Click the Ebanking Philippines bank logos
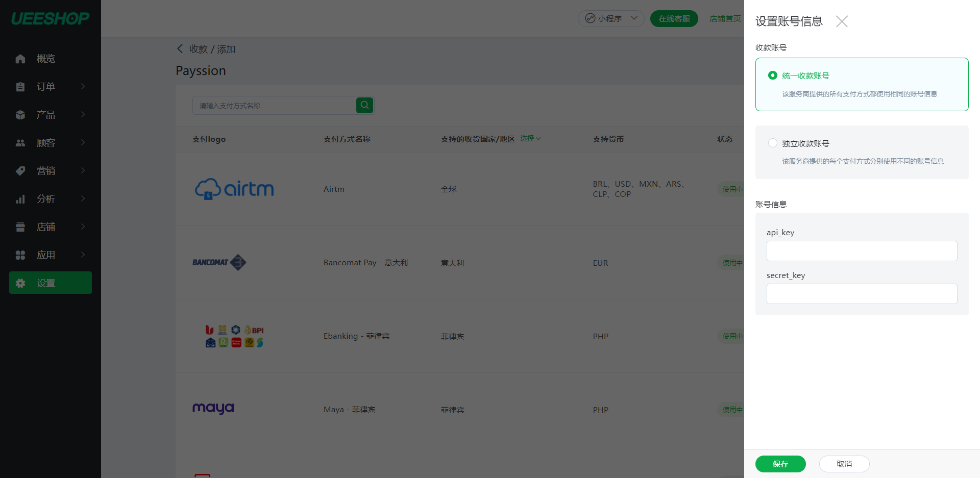980x478 pixels. 234,336
